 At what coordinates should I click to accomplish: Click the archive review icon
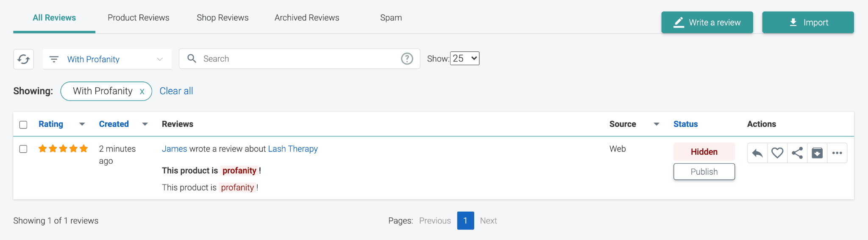817,153
